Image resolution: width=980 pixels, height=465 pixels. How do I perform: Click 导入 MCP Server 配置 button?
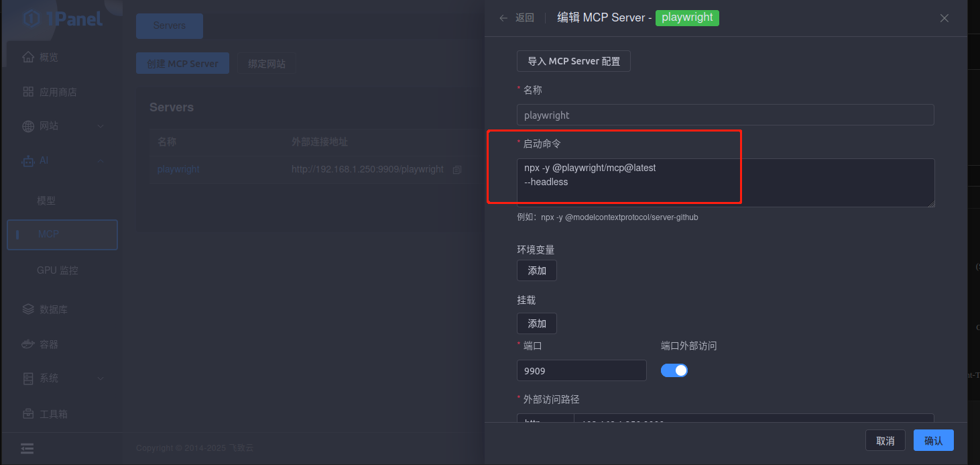pos(574,61)
